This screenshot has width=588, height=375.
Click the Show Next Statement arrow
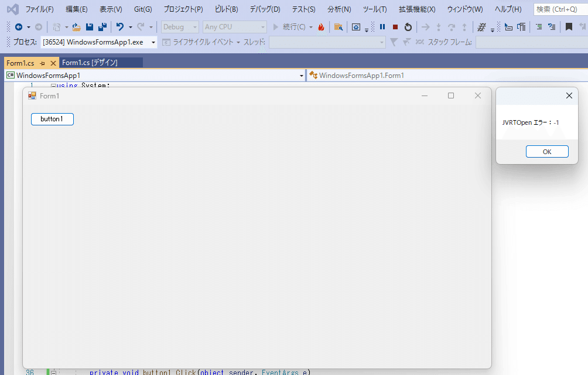[426, 27]
